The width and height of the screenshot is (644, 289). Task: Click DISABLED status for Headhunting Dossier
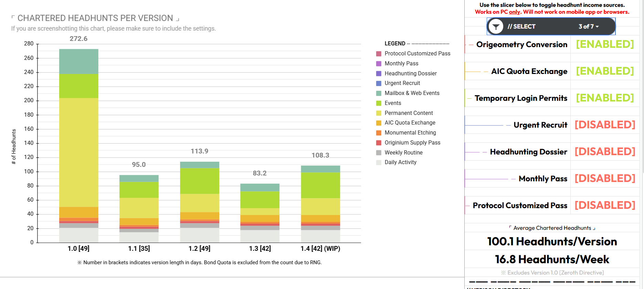click(605, 151)
